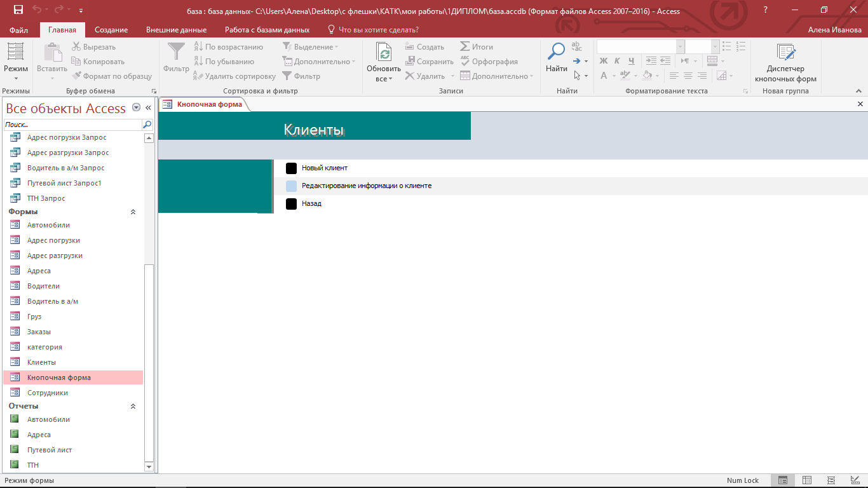This screenshot has width=868, height=488.
Task: Switch to Внешние данные tab
Action: [176, 30]
